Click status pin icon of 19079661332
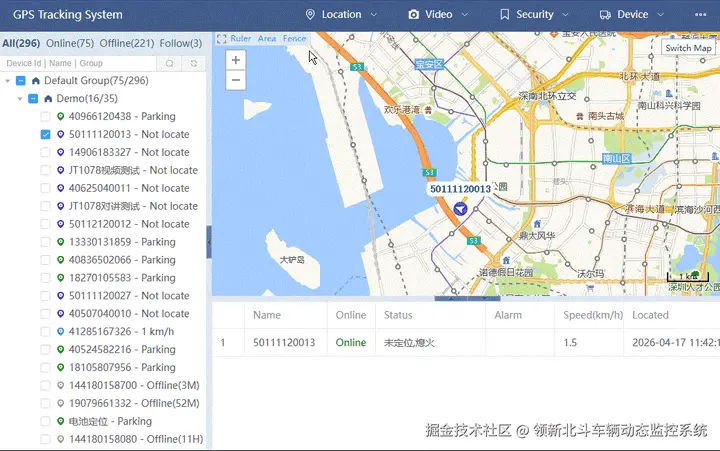This screenshot has width=720, height=451. pos(60,403)
